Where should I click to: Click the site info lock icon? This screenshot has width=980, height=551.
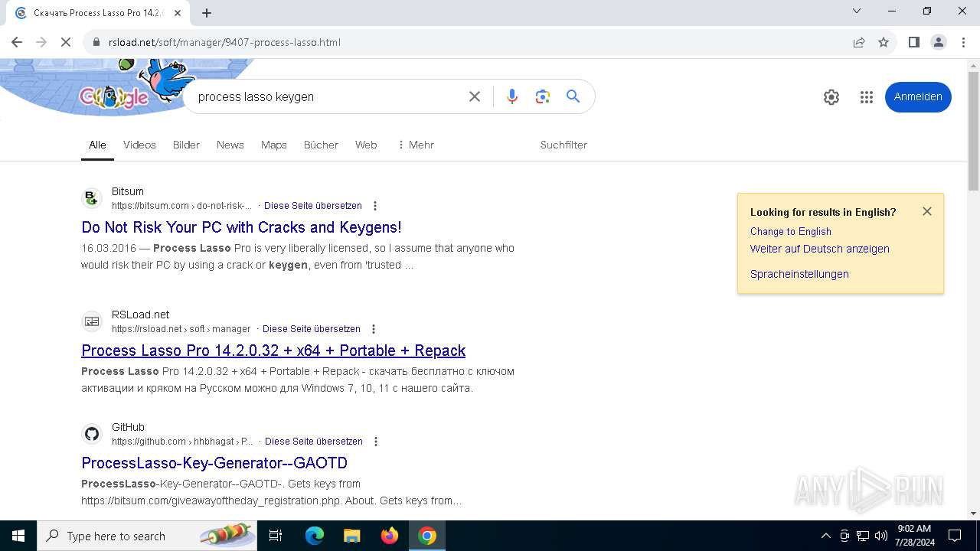click(x=96, y=42)
